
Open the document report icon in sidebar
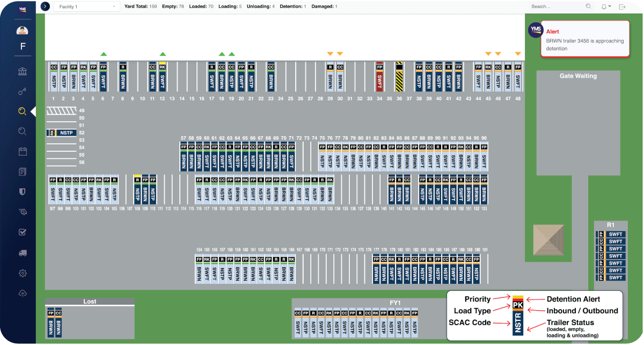coord(23,172)
